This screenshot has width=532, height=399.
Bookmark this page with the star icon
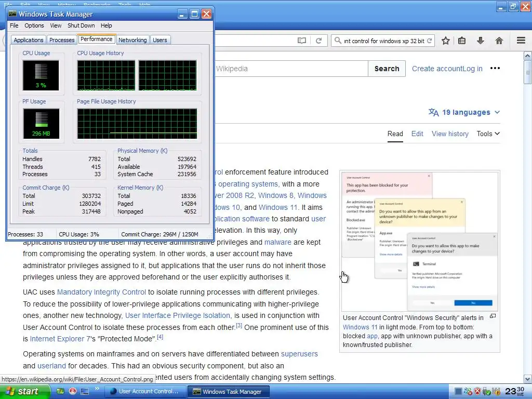pos(445,41)
